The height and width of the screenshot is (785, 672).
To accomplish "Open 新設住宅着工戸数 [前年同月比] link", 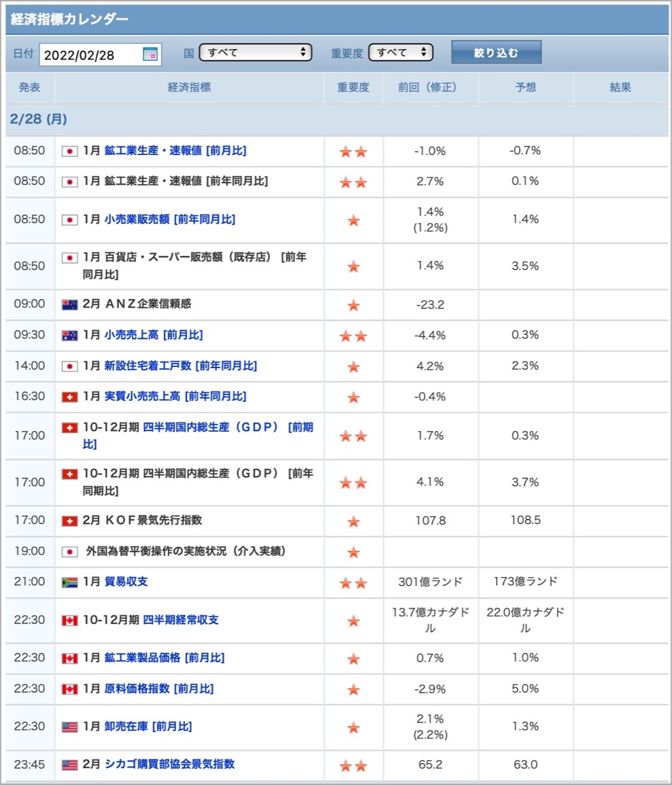I will pyautogui.click(x=181, y=366).
